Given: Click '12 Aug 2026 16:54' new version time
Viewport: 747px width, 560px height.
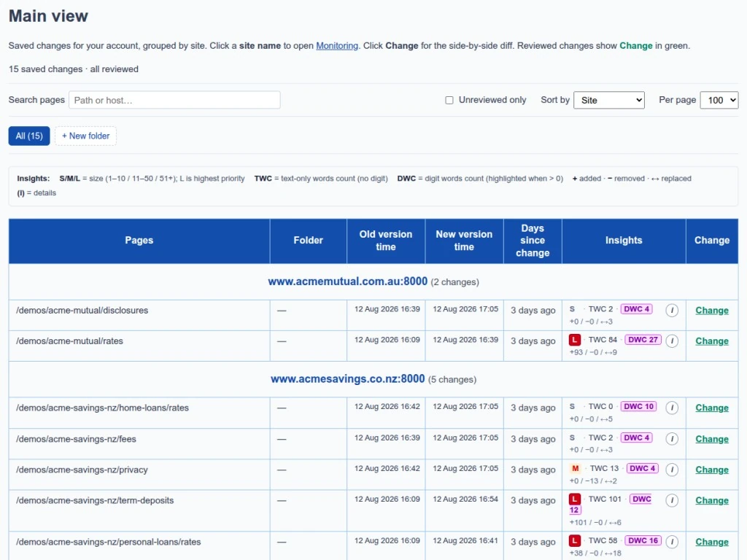Looking at the screenshot, I should [x=465, y=499].
